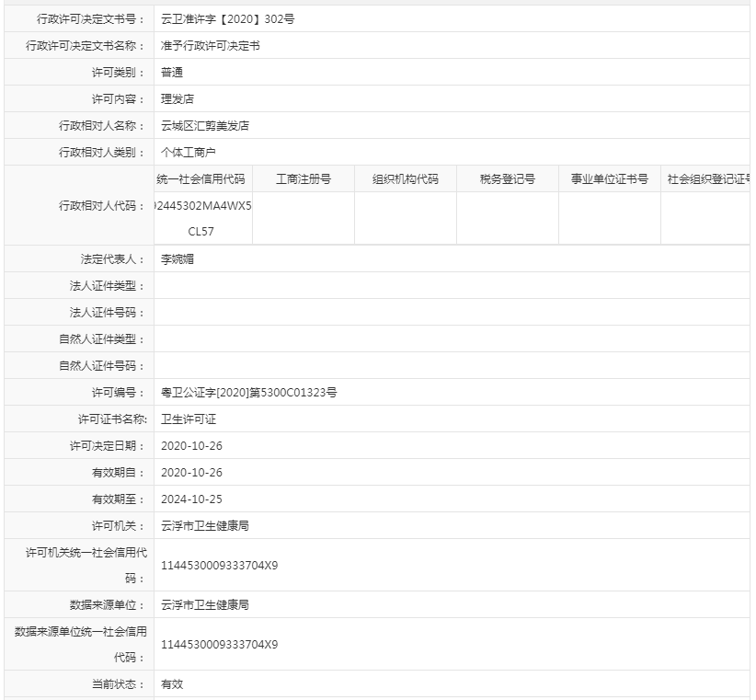Select the 有效期自 date value
This screenshot has width=756, height=700.
click(x=191, y=473)
